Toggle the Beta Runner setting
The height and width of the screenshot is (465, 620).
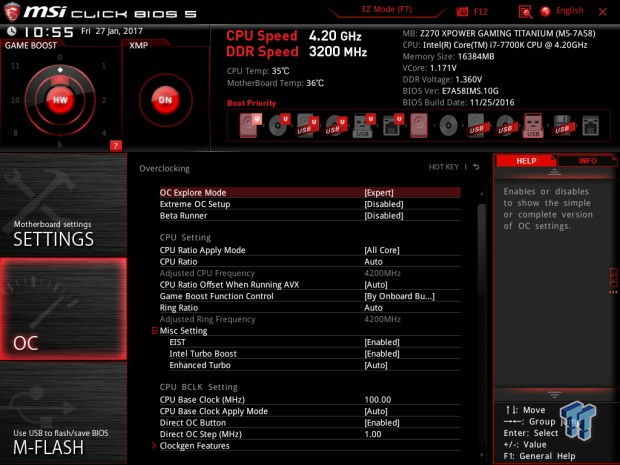310,215
